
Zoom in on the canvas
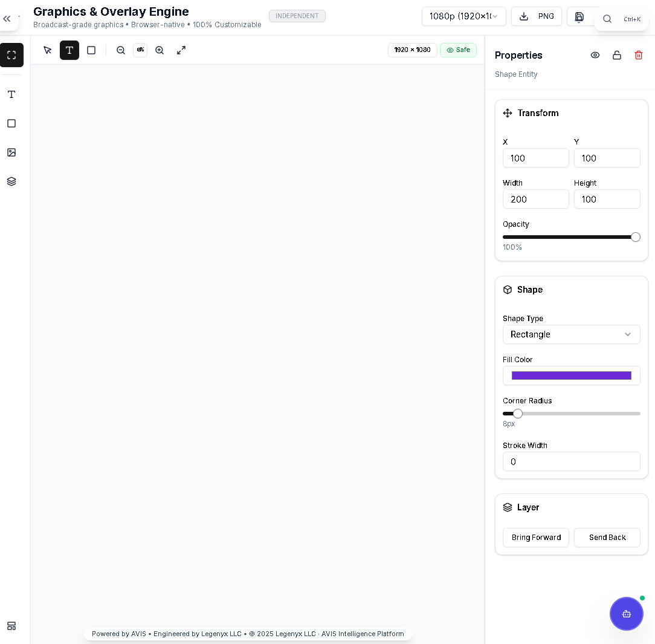pyautogui.click(x=160, y=50)
